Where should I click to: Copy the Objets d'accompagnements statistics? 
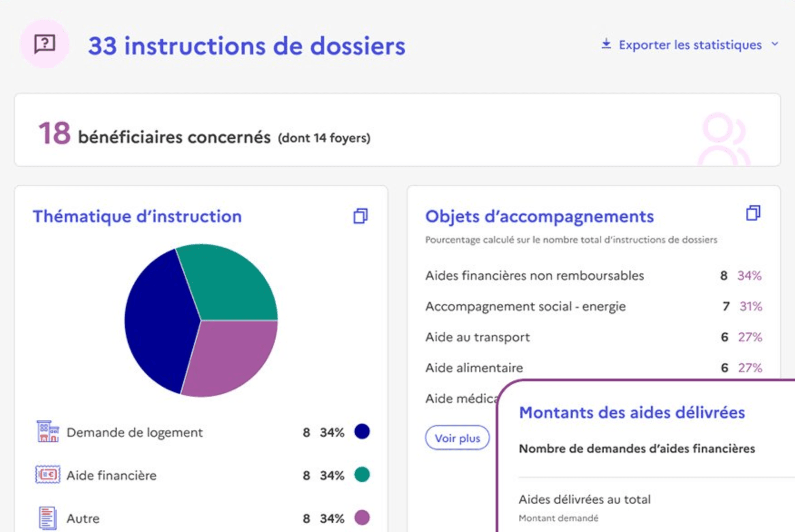[753, 213]
